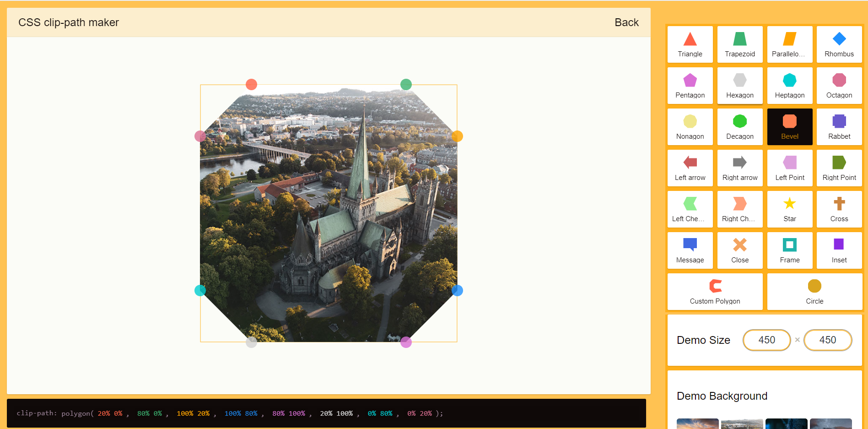The width and height of the screenshot is (868, 429).
Task: Choose the Right arrow shape
Action: tap(740, 168)
